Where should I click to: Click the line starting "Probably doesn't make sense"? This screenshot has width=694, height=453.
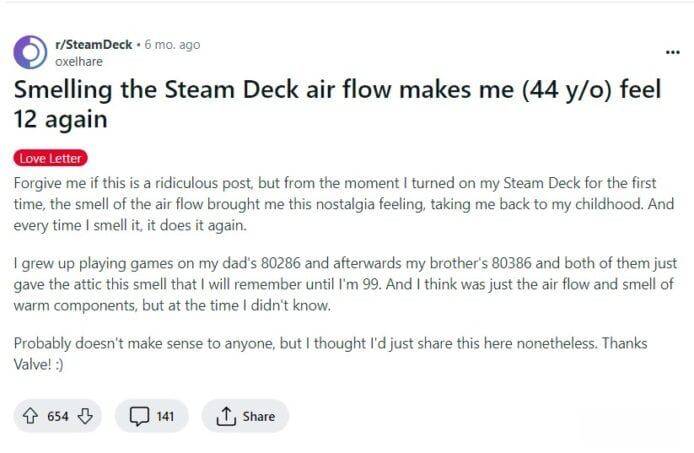tap(330, 343)
